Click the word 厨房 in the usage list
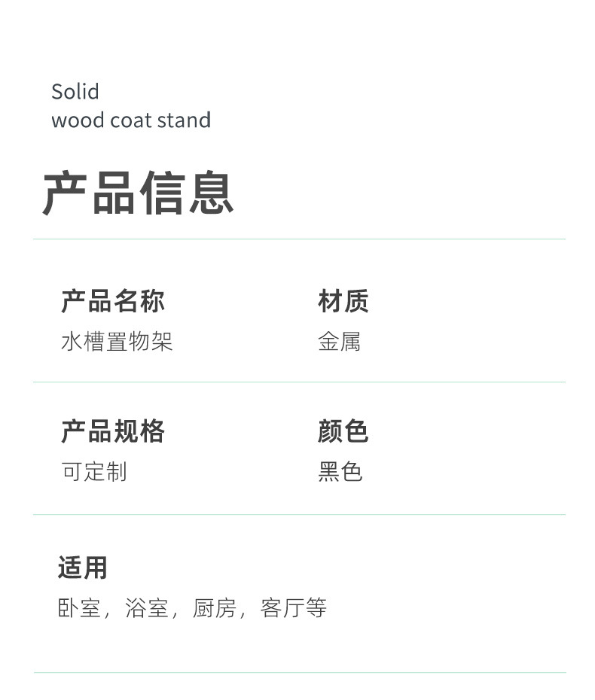This screenshot has width=595, height=700. point(215,608)
